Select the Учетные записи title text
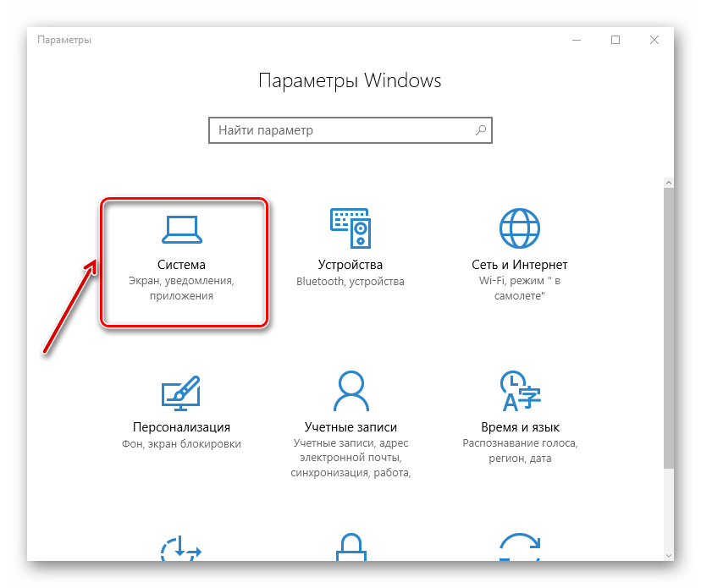 pyautogui.click(x=350, y=427)
